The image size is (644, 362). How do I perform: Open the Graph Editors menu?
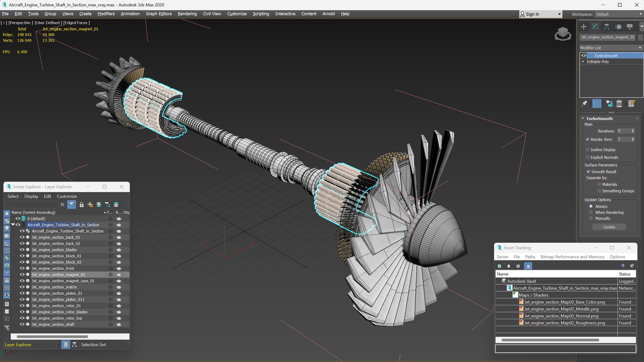click(159, 14)
